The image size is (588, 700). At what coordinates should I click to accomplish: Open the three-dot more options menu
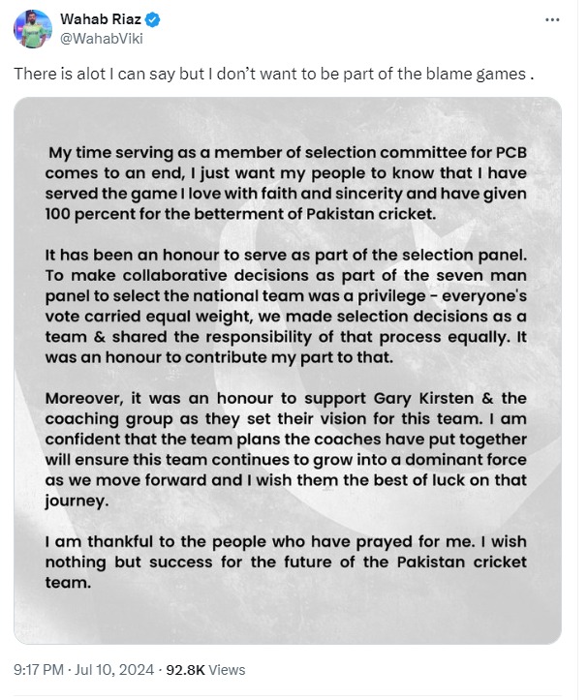(x=552, y=19)
